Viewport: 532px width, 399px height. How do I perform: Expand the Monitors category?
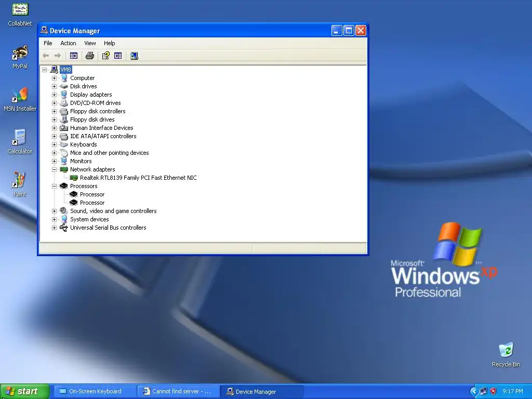coord(54,161)
